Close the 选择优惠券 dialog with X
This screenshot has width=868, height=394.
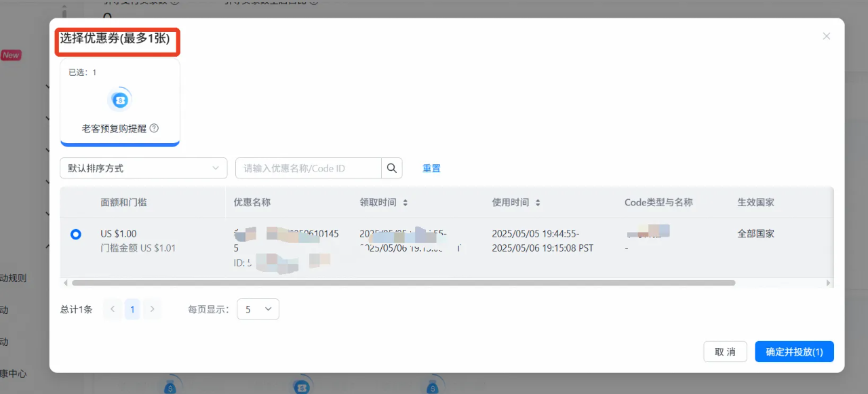point(826,36)
